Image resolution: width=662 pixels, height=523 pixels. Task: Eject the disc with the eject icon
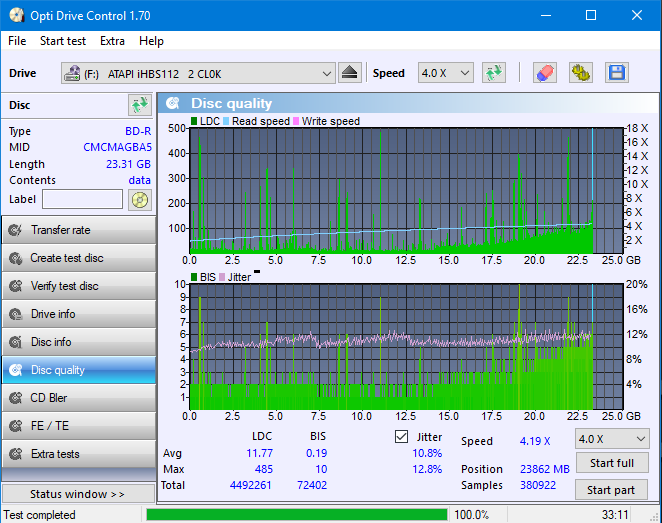click(x=350, y=73)
